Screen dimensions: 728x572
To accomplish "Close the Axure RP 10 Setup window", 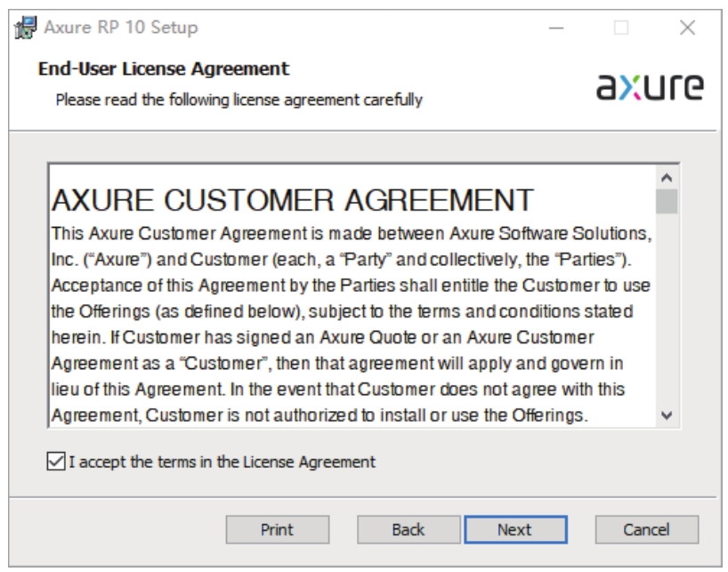I will [687, 28].
